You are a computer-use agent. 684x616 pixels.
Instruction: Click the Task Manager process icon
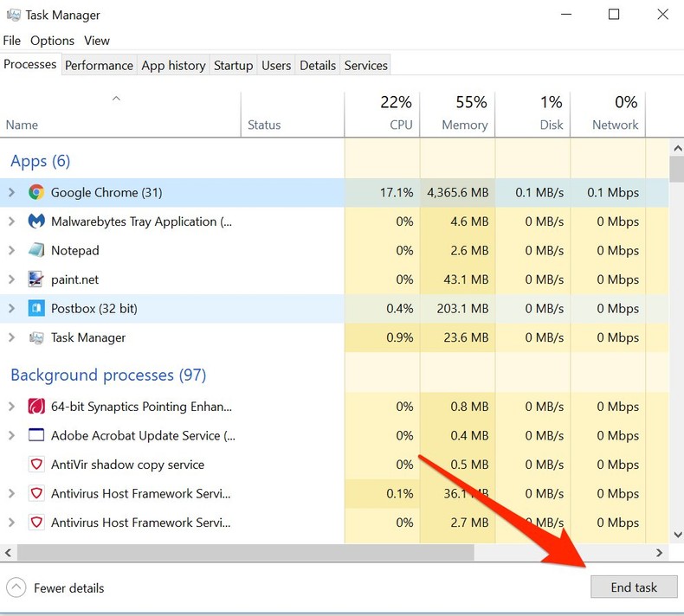tap(36, 337)
